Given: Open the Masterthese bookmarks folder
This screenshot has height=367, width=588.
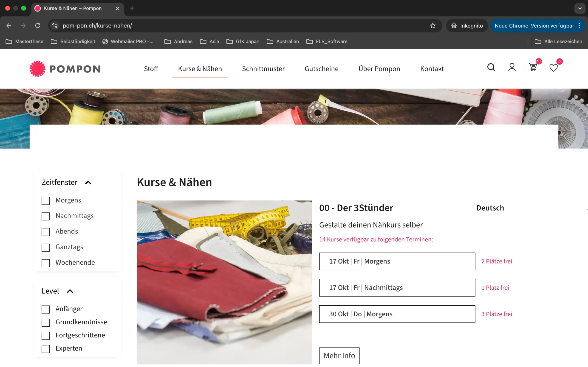Looking at the screenshot, I should [x=24, y=42].
